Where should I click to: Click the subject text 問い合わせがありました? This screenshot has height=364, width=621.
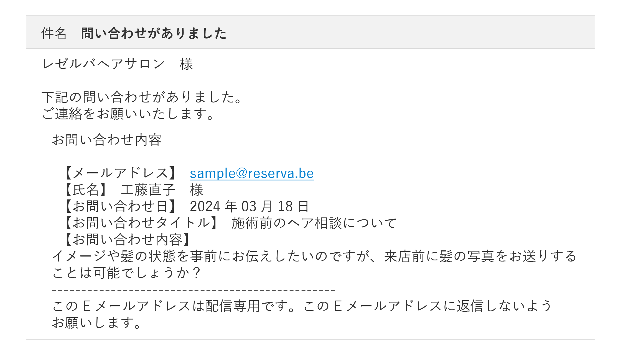tap(154, 33)
